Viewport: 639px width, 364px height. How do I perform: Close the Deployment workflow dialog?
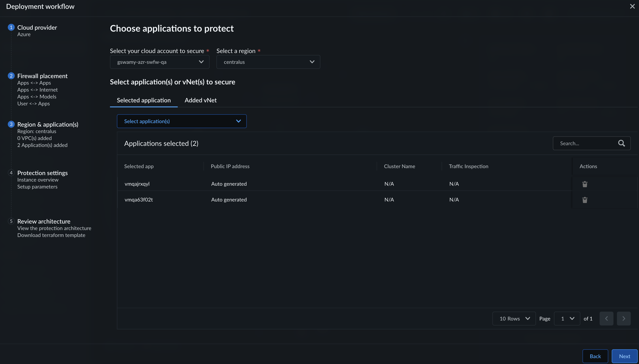pos(632,6)
